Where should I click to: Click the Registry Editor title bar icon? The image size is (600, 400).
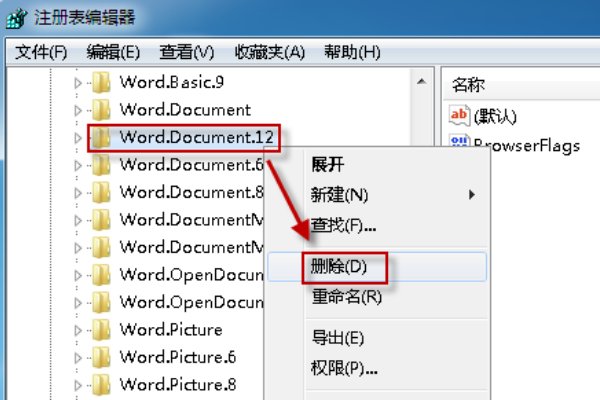17,18
